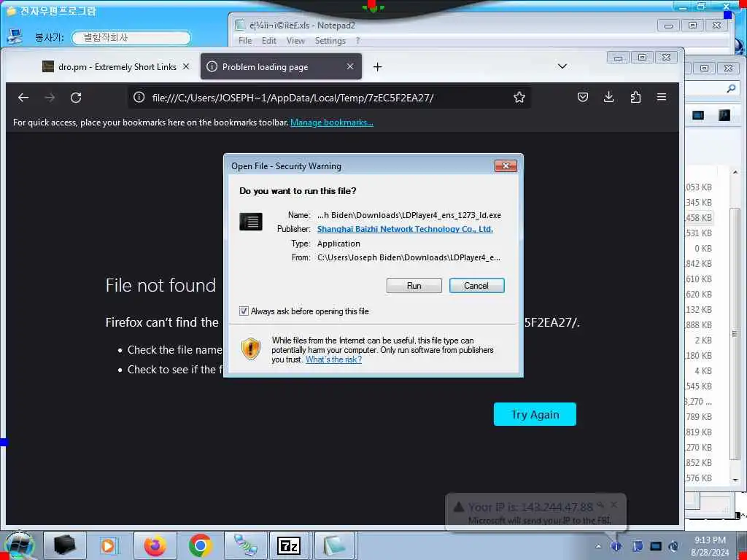Open Notepad2 Edit menu
This screenshot has height=560, width=747.
point(268,41)
